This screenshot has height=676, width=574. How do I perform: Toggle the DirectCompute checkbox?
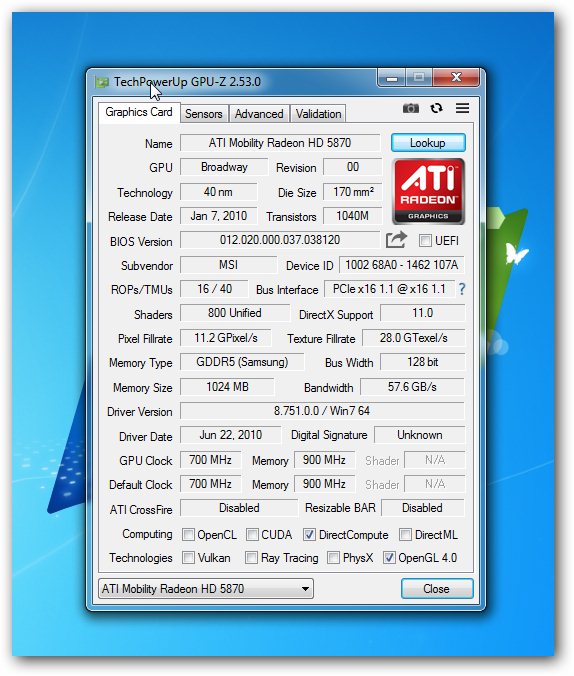309,535
